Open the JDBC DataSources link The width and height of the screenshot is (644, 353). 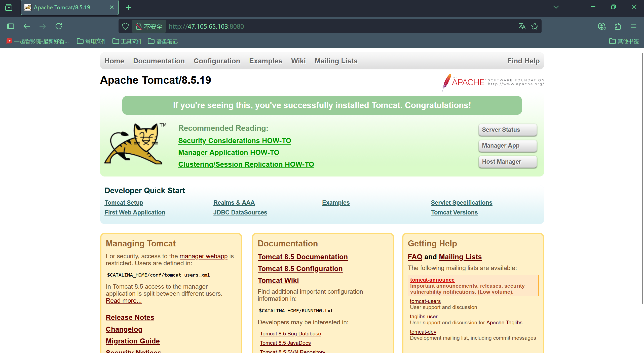coord(240,212)
